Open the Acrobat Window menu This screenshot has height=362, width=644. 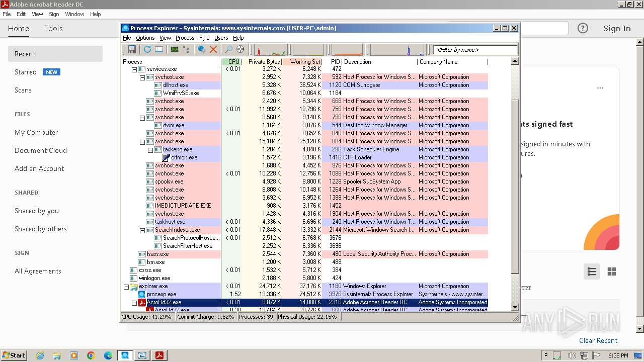coord(74,14)
